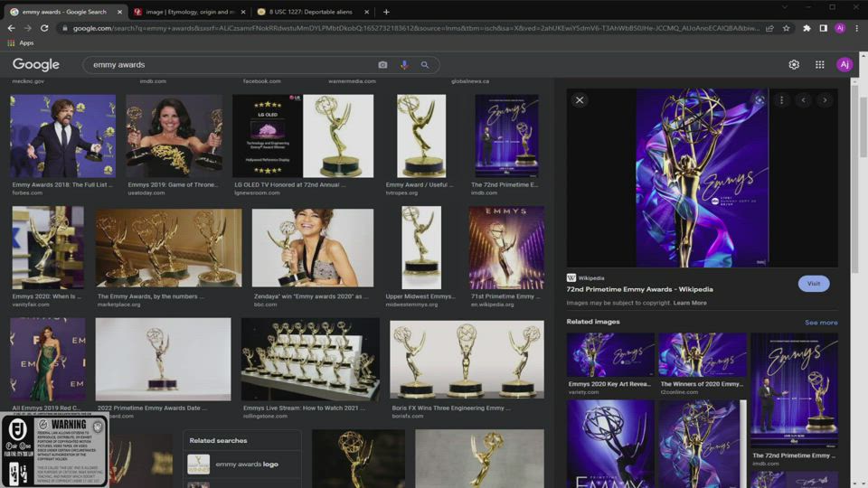This screenshot has height=488, width=868.
Task: Switch to the 8 USC 1227 tab
Action: tap(307, 12)
